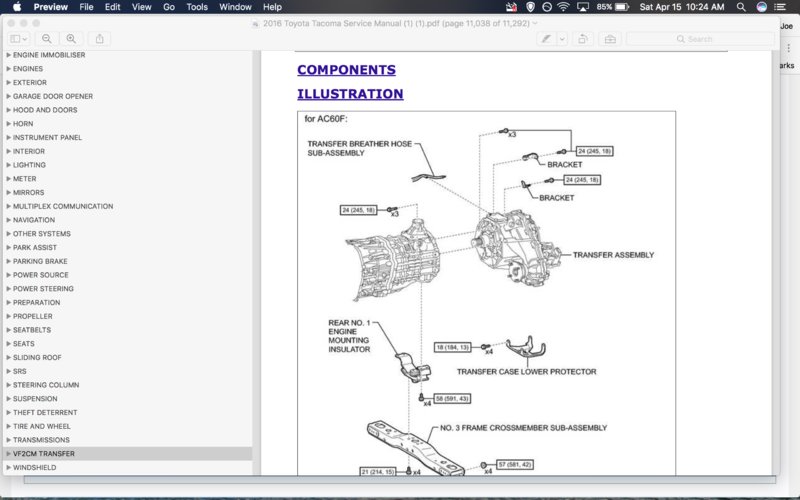Select SLIDING ROOF in the outline
The image size is (800, 500).
click(37, 358)
